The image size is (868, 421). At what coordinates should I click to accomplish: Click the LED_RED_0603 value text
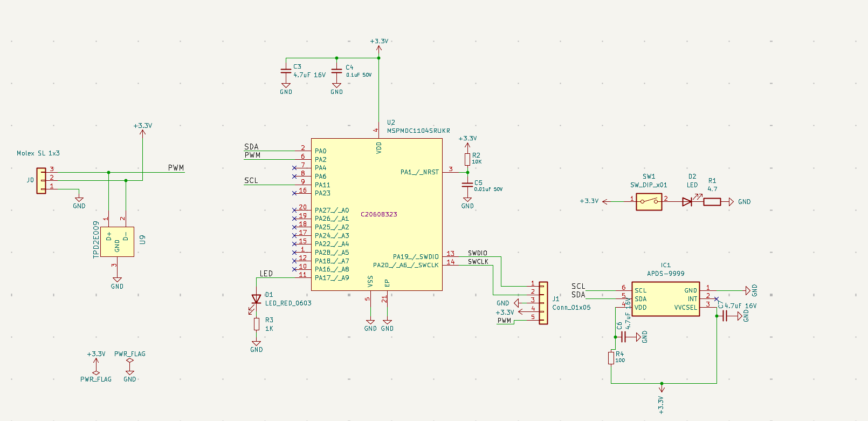(288, 303)
